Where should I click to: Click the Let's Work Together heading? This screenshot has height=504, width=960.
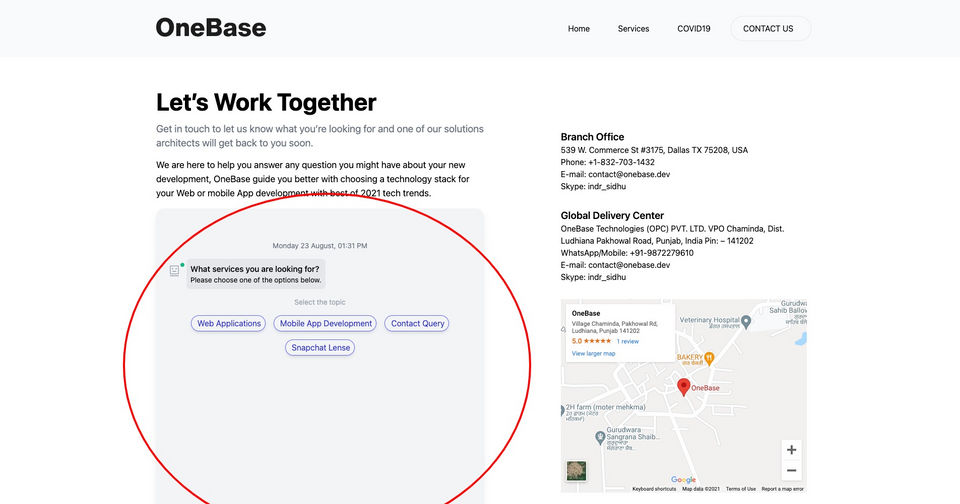coord(266,102)
